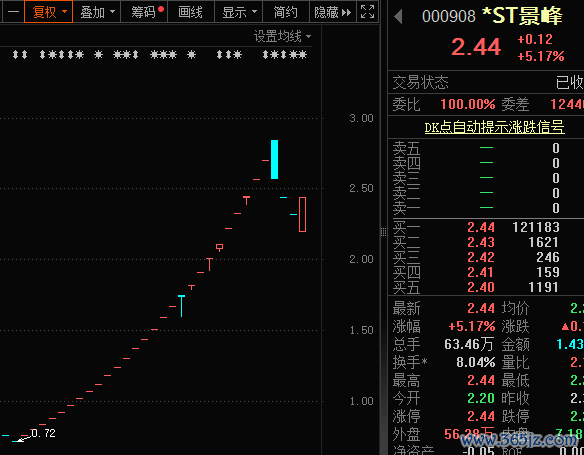
Task: Open the 叠加 overlay dropdown
Action: tap(97, 12)
